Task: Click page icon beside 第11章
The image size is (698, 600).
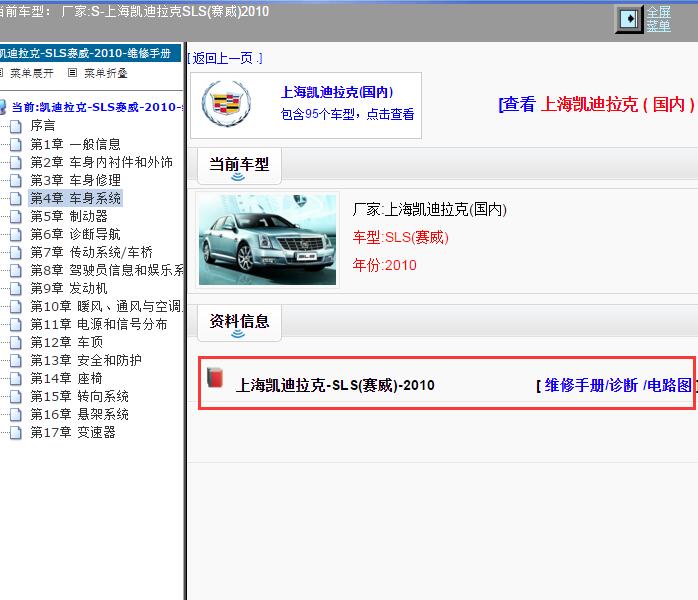Action: (16, 325)
